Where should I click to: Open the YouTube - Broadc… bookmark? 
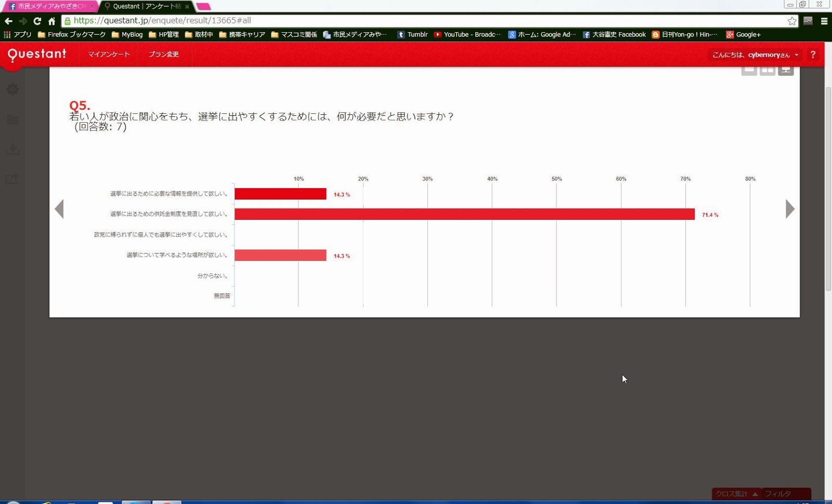(x=467, y=35)
